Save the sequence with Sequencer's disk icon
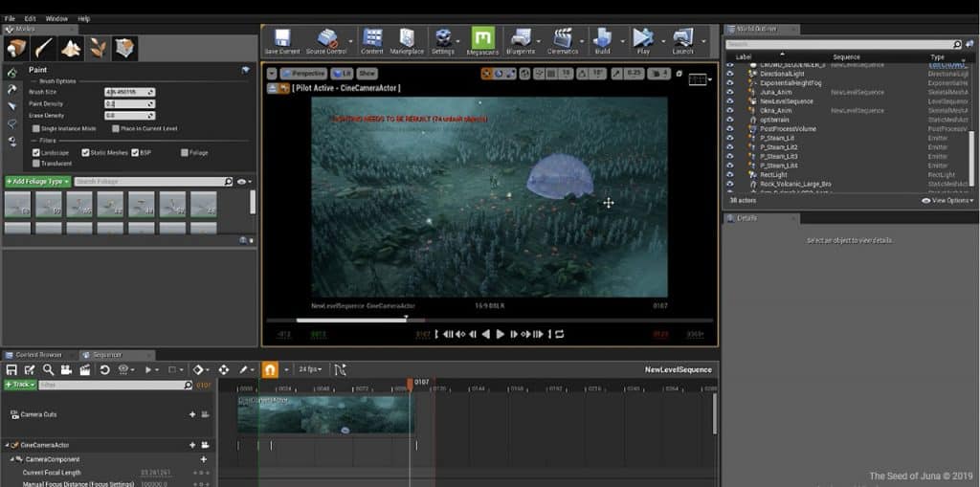This screenshot has width=980, height=487. coord(11,370)
